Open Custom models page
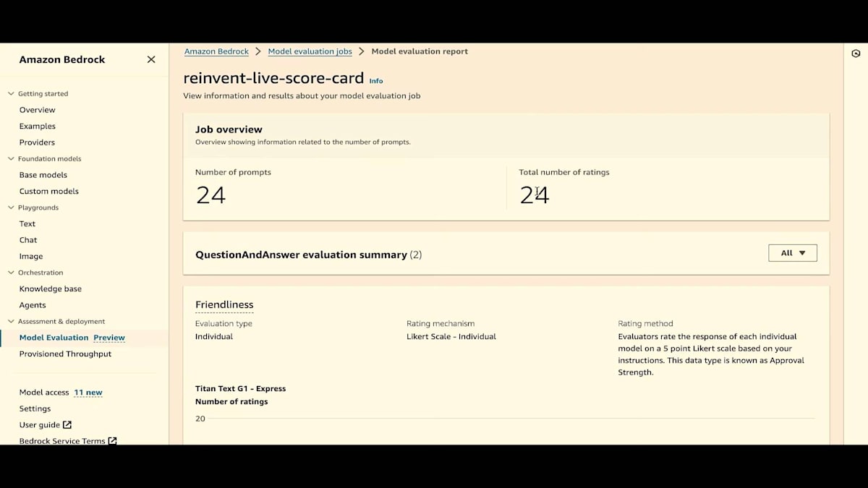The height and width of the screenshot is (488, 868). [49, 192]
